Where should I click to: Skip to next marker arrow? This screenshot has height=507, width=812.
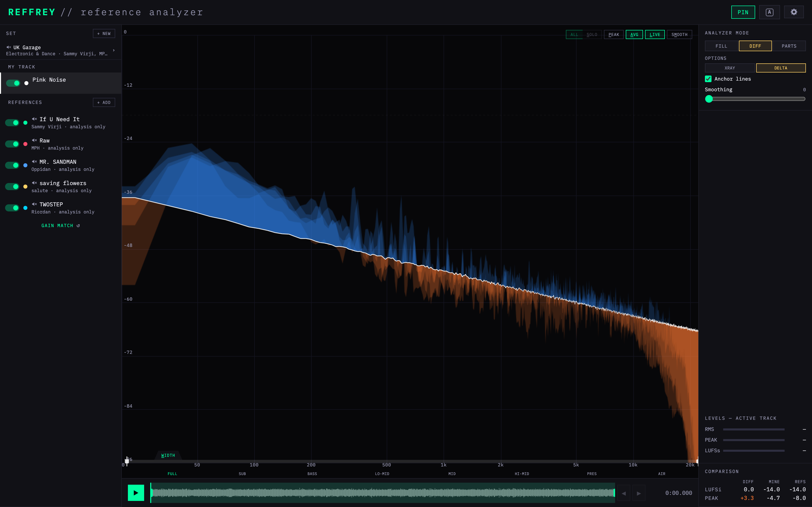(639, 493)
